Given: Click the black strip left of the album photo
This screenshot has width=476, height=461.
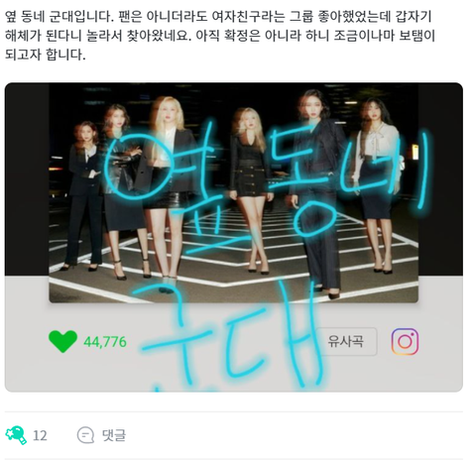Looking at the screenshot, I should click(27, 178).
